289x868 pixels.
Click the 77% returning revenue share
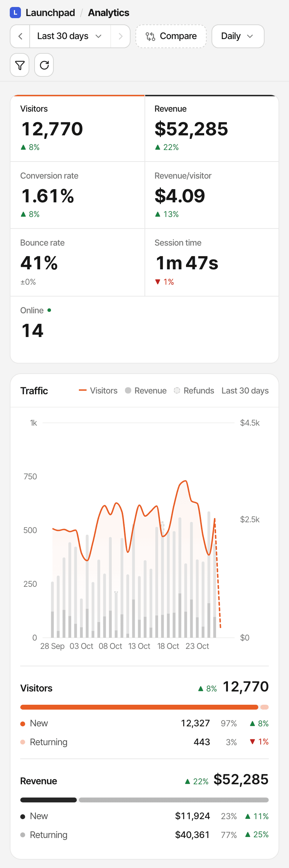coord(229,835)
